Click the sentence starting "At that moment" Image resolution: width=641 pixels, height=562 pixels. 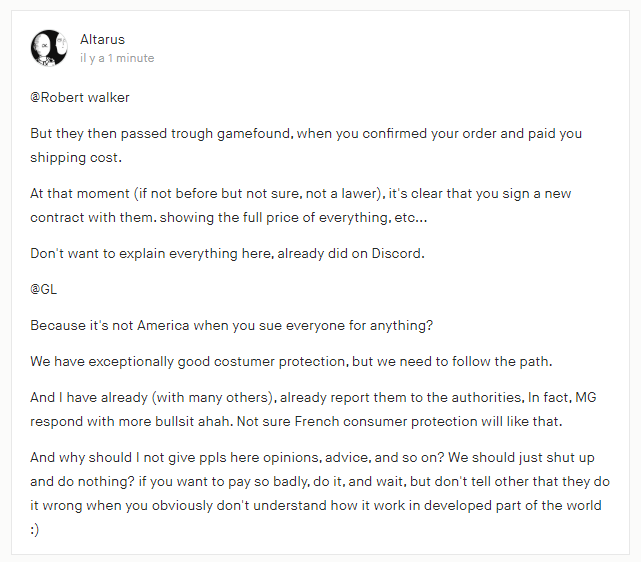[x=300, y=205]
